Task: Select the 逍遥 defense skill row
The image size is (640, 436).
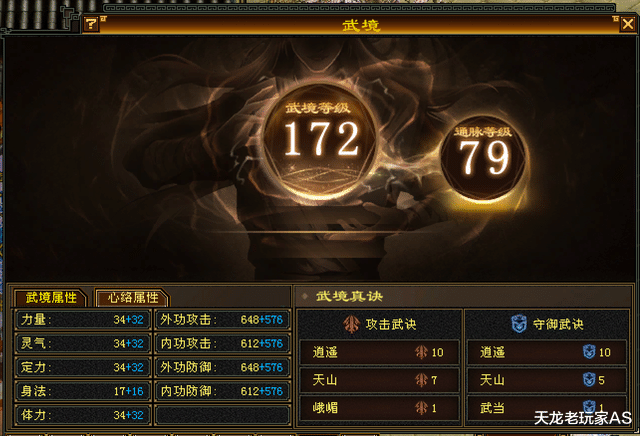Action: (x=547, y=352)
